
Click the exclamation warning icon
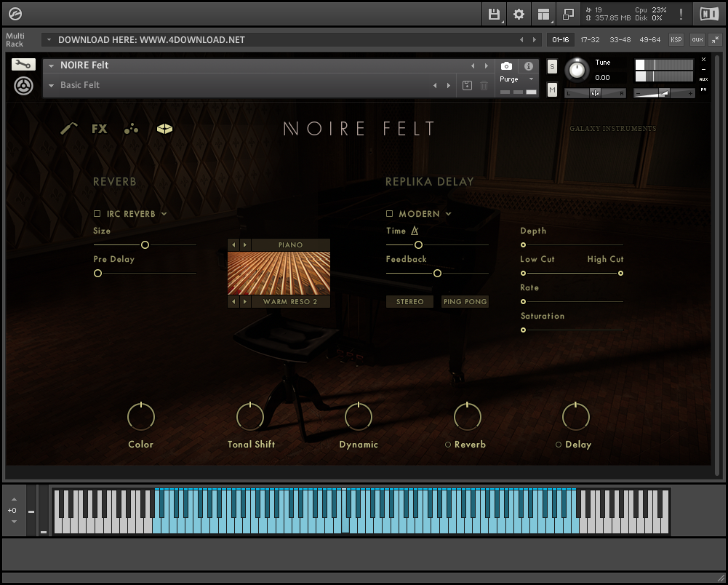coord(681,14)
